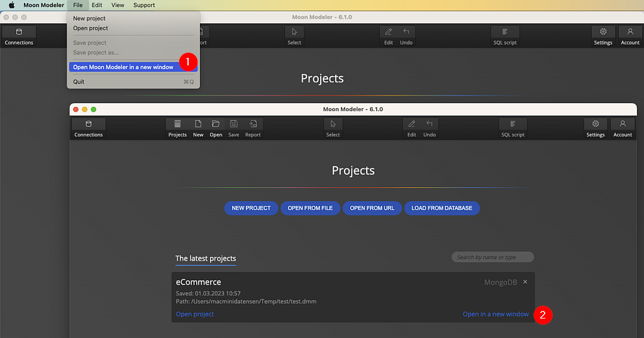The width and height of the screenshot is (644, 338).
Task: Click Open in a new window link
Action: [x=496, y=314]
